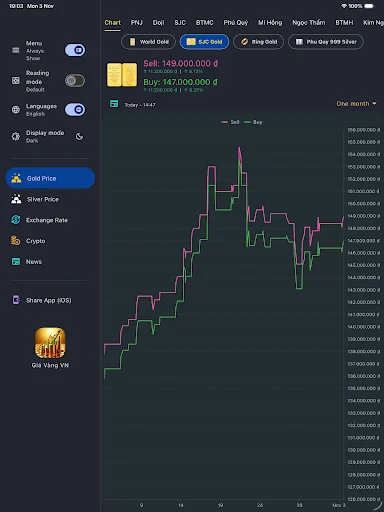Viewport: 384px width, 512px height.
Task: Switch to the BTMC tab
Action: point(205,23)
